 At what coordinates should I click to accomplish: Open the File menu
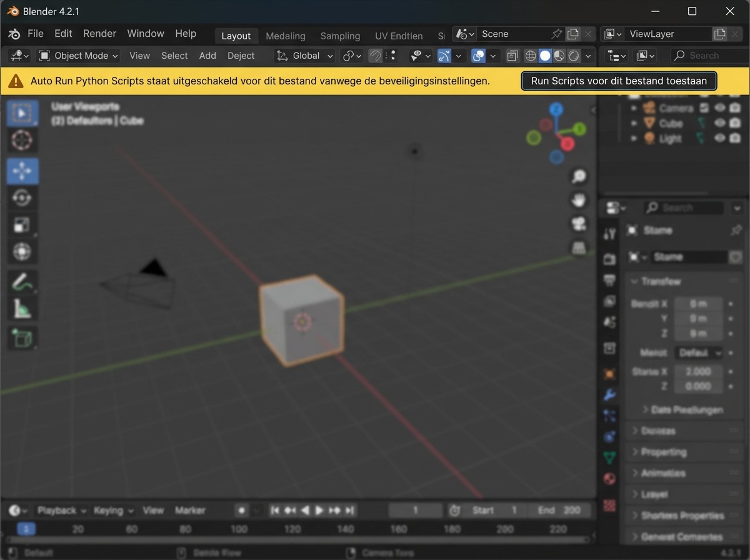pos(36,34)
